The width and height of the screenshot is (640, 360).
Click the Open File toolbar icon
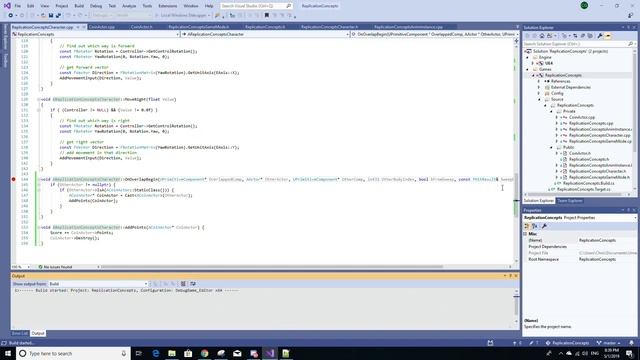click(43, 16)
